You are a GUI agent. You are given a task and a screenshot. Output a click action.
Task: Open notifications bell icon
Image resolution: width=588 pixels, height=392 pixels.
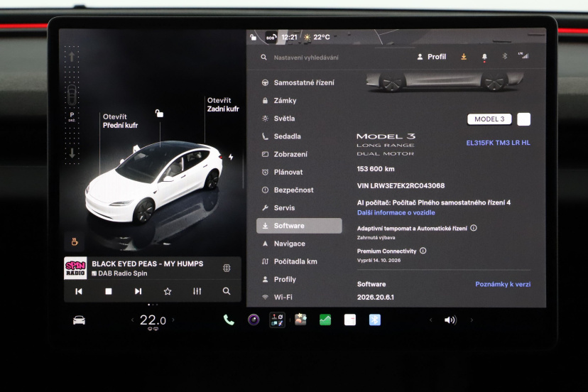(x=484, y=57)
